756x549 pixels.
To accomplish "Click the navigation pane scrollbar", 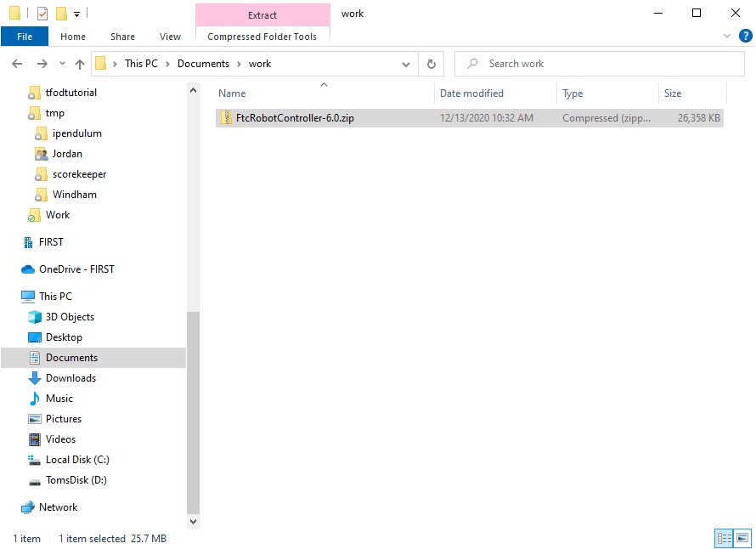I will click(193, 408).
